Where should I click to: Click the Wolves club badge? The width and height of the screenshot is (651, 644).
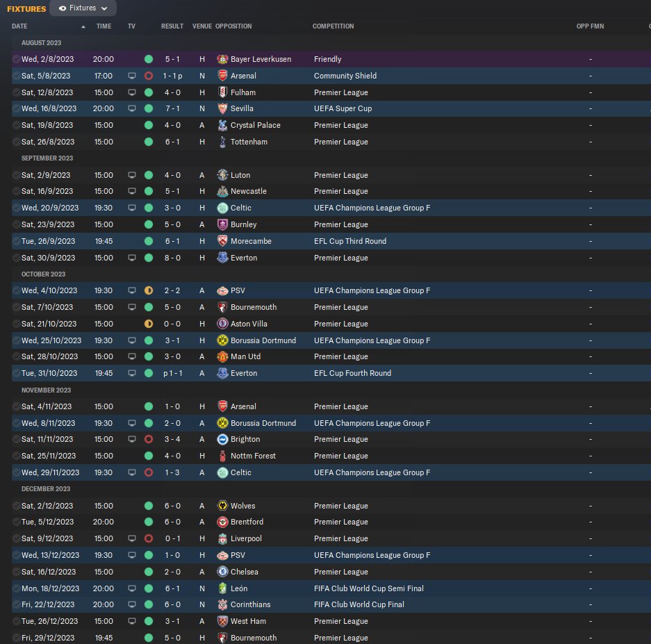(222, 505)
